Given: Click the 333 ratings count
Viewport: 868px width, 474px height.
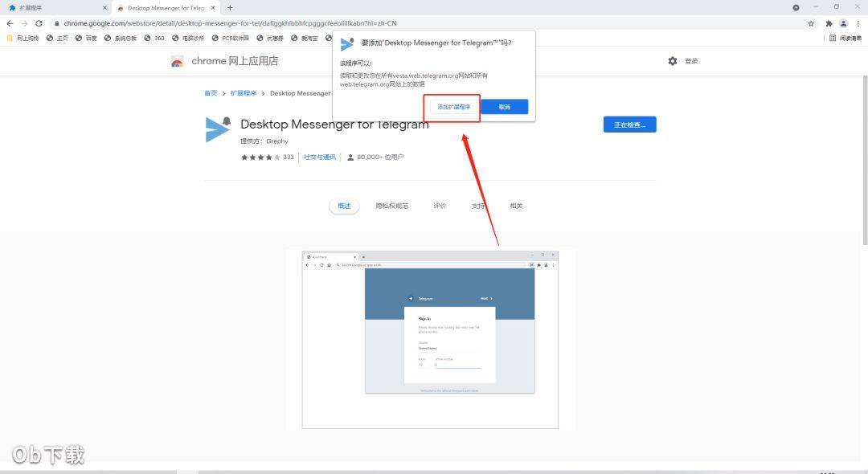Looking at the screenshot, I should point(289,157).
